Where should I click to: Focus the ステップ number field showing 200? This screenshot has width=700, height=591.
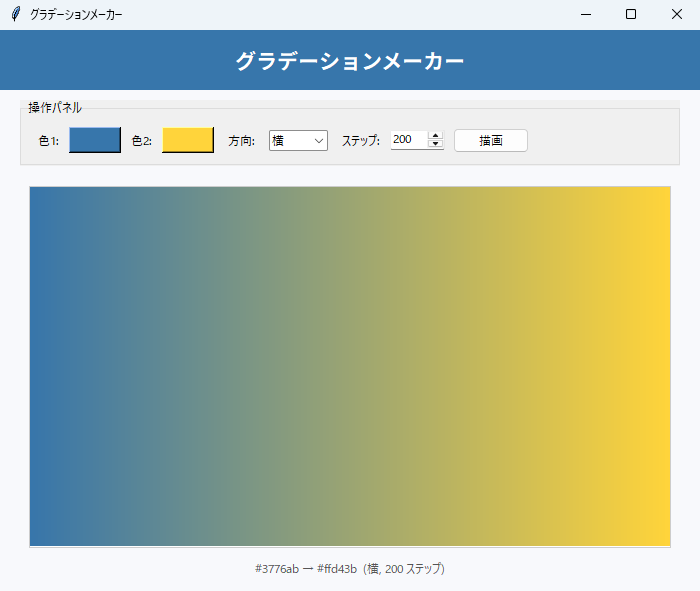coord(409,140)
